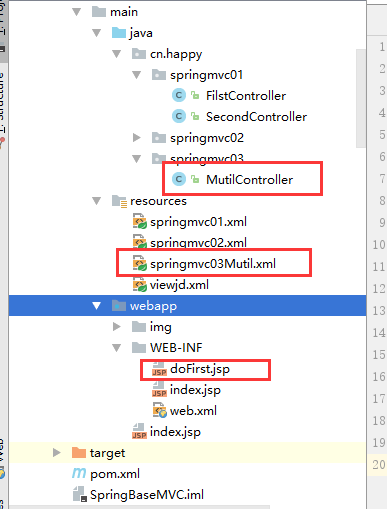Collapse the cn.happy package arrow

[x=117, y=54]
